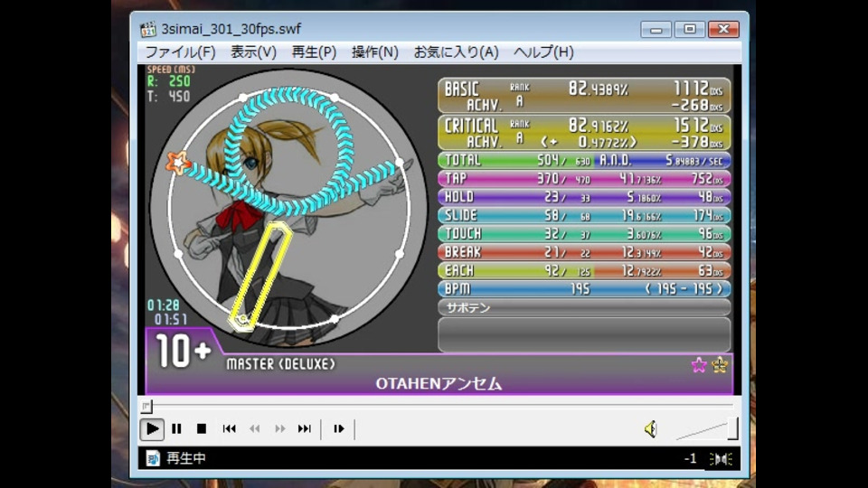Open the お気に入り(A) menu
This screenshot has width=868, height=488.
pos(456,52)
